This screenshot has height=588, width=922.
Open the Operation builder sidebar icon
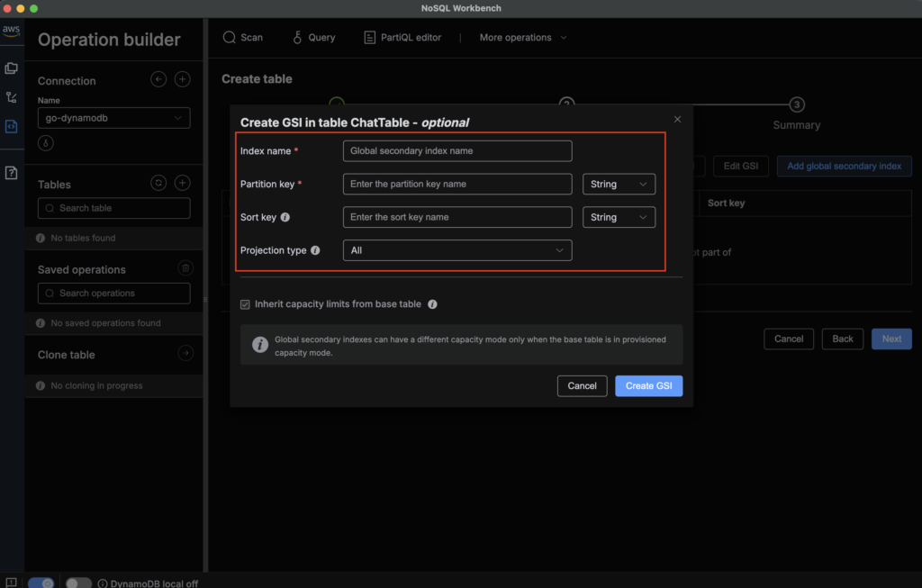click(12, 126)
